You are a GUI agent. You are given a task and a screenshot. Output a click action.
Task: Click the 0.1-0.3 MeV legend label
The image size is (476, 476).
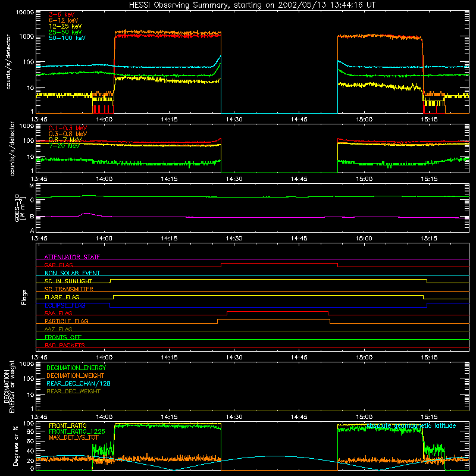tap(68, 128)
